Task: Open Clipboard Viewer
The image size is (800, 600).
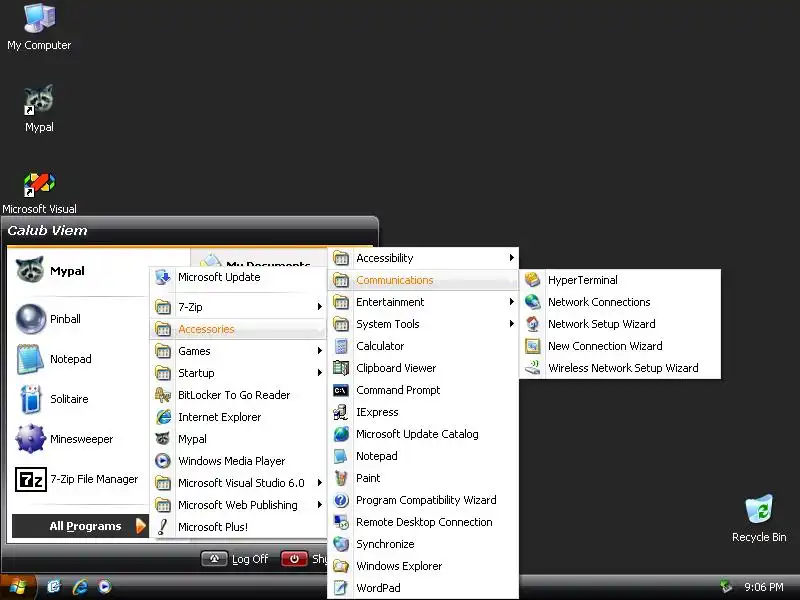Action: click(423, 368)
